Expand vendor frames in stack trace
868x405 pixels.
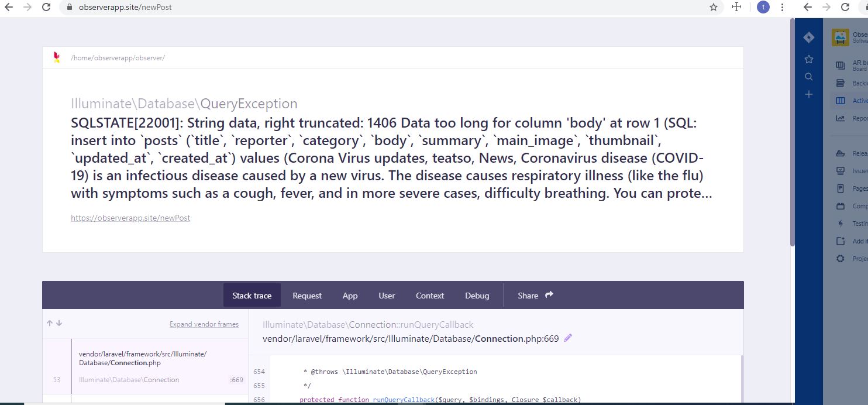pyautogui.click(x=204, y=324)
